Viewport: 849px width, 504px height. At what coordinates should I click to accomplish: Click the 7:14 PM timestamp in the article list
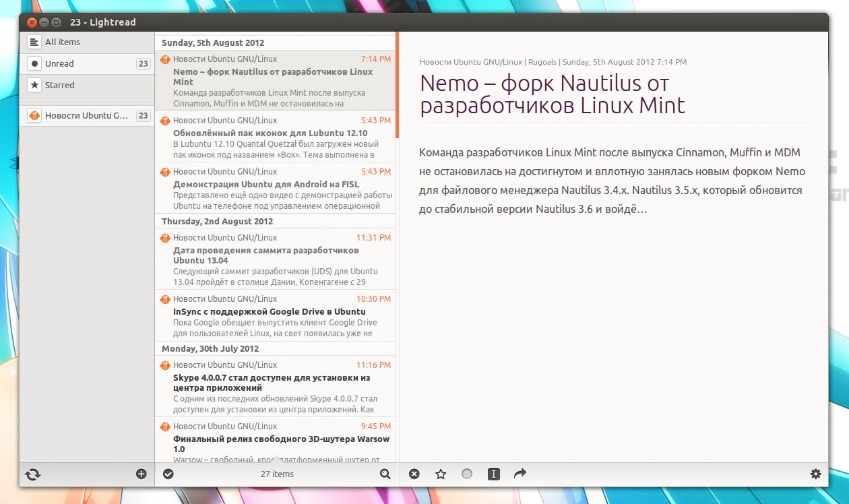coord(376,59)
